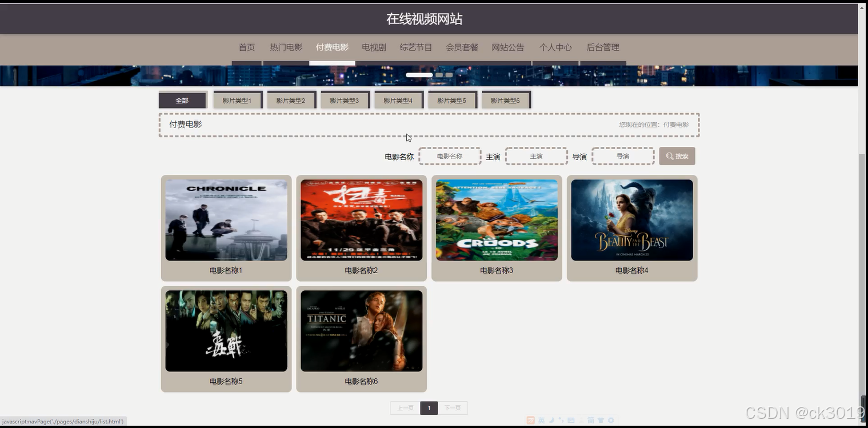Click the 电影名称1 title text
Viewport: 868px width, 428px height.
(226, 270)
